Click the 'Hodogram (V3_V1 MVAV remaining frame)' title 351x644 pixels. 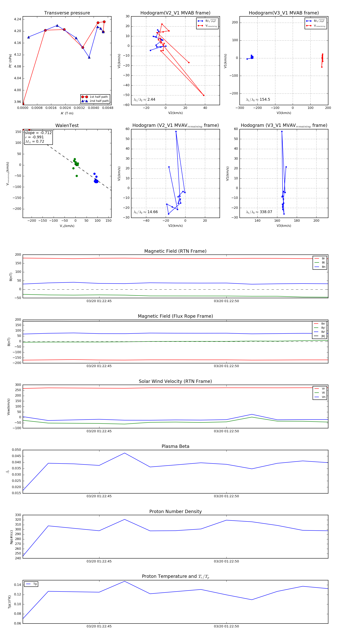tap(284, 125)
